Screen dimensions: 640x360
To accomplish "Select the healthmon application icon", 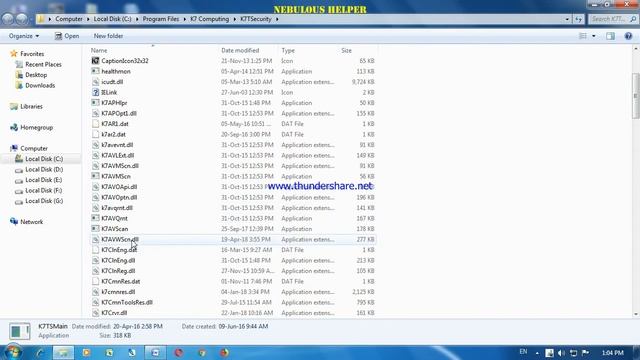I will [x=95, y=71].
